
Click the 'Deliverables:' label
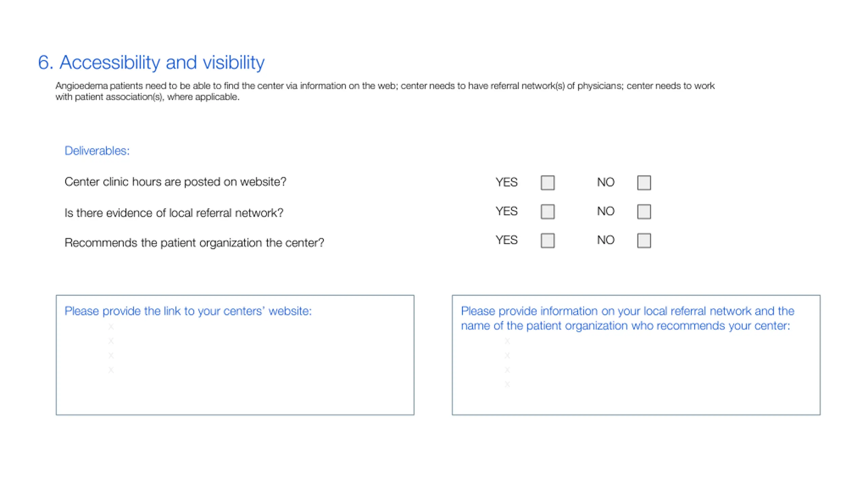(97, 151)
